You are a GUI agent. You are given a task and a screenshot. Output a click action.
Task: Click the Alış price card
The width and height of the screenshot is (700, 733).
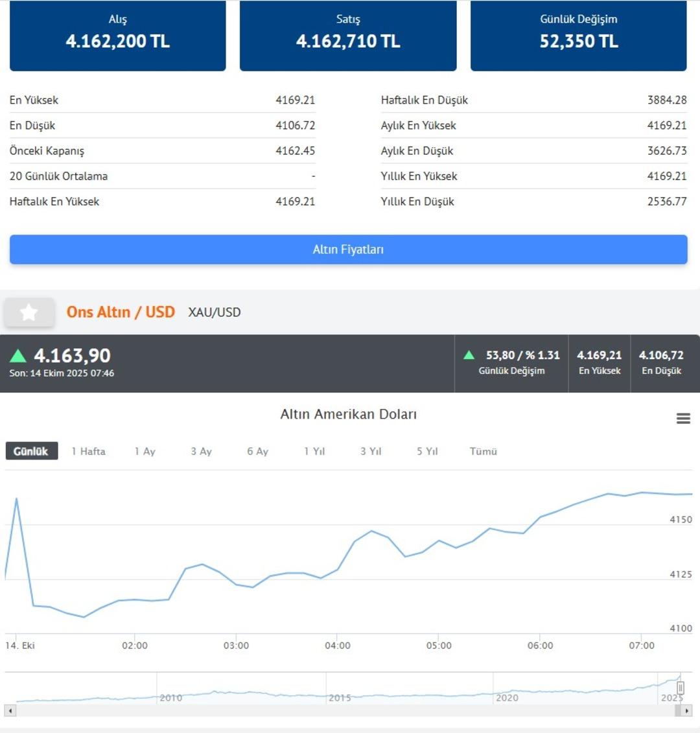click(x=117, y=34)
